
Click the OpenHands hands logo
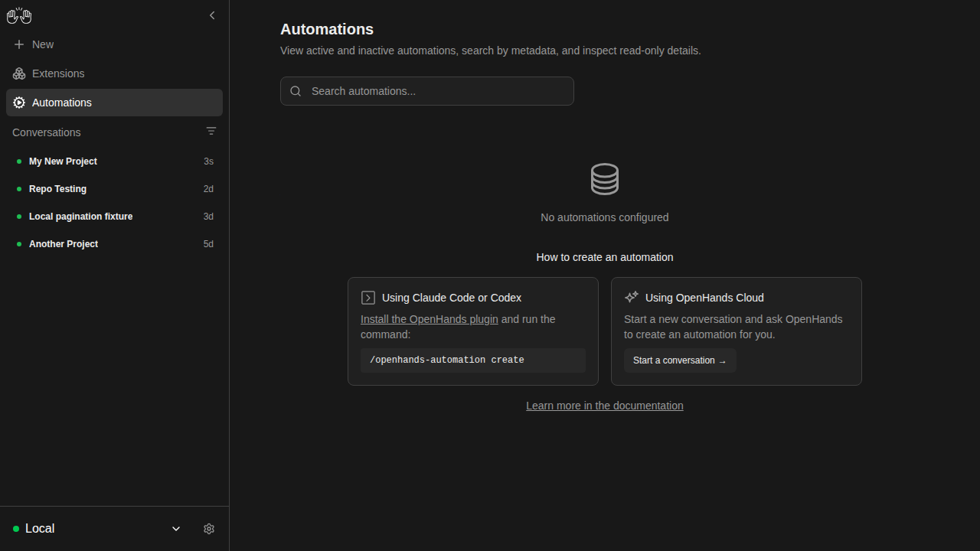click(x=19, y=15)
